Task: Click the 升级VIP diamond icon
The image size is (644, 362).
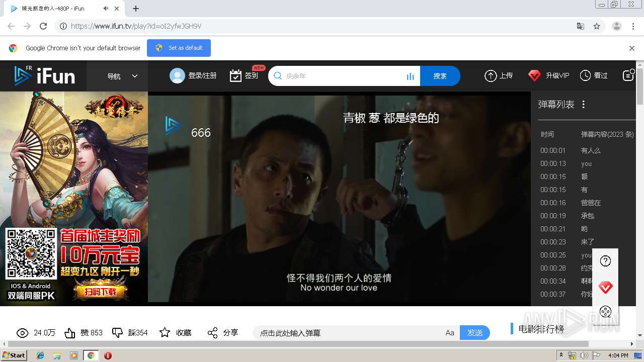Action: [x=534, y=75]
